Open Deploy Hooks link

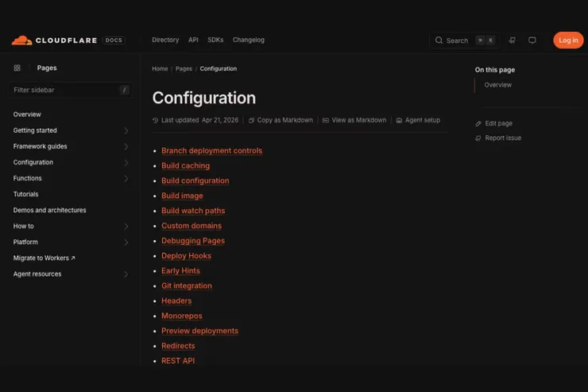187,256
